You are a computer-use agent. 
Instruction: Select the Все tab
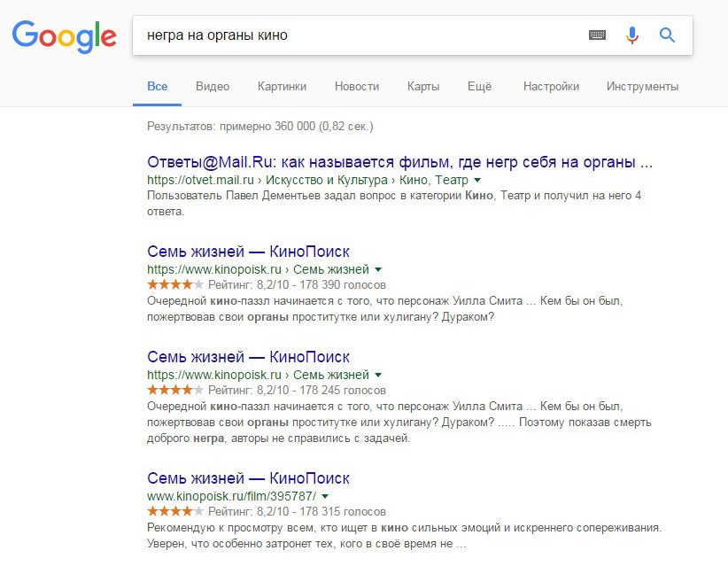click(158, 86)
